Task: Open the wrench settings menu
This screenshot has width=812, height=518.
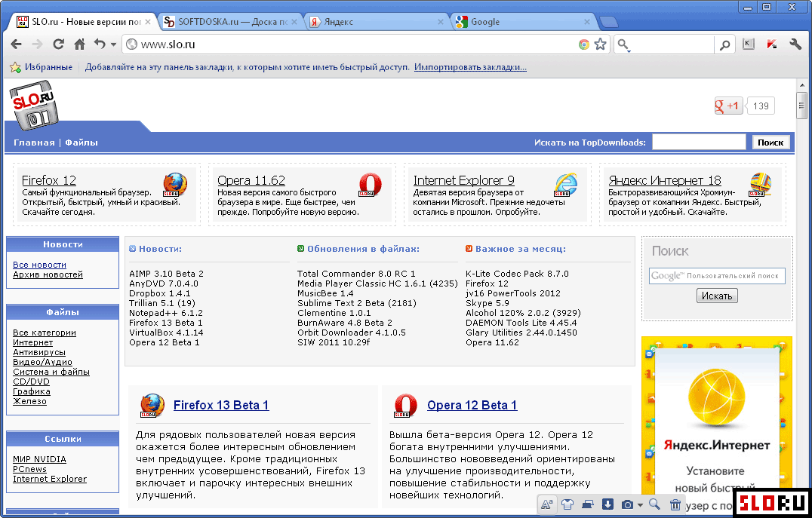Action: [x=795, y=44]
